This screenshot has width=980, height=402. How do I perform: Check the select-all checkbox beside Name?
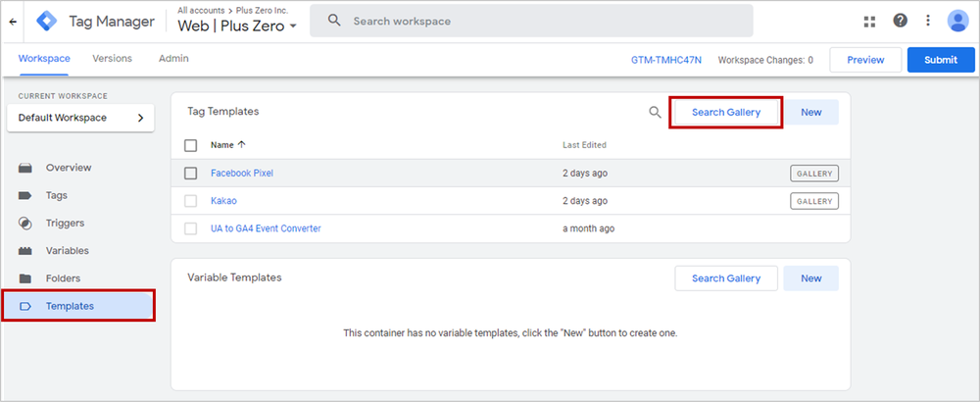pyautogui.click(x=191, y=146)
